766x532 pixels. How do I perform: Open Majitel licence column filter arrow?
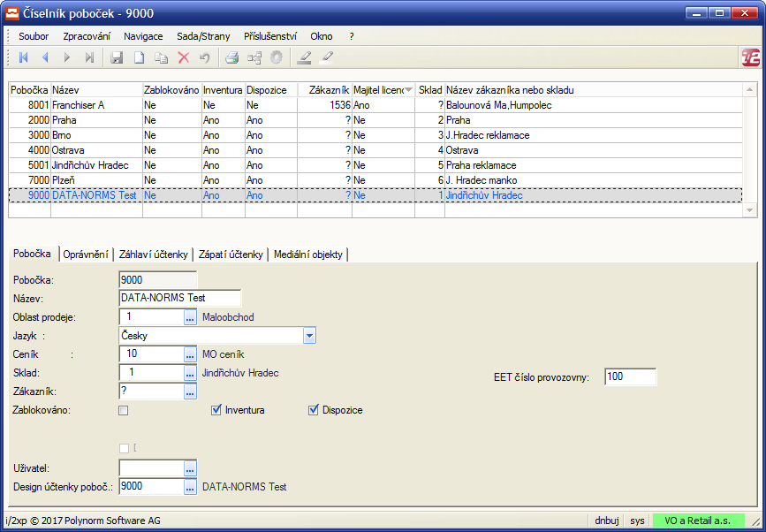[x=408, y=90]
